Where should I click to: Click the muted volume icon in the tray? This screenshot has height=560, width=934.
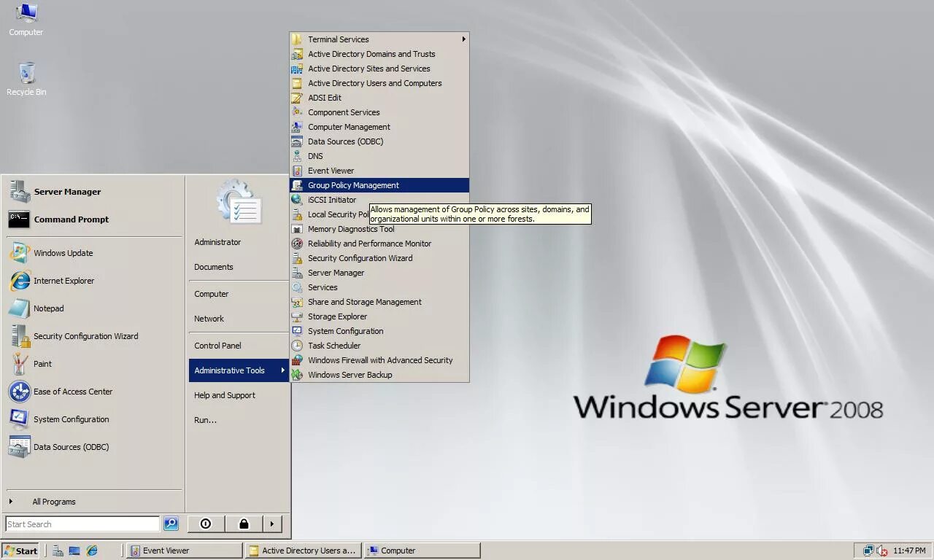coord(882,551)
